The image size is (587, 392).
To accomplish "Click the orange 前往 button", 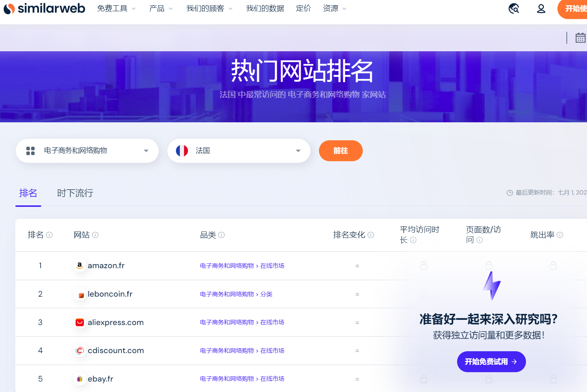I will [x=341, y=151].
